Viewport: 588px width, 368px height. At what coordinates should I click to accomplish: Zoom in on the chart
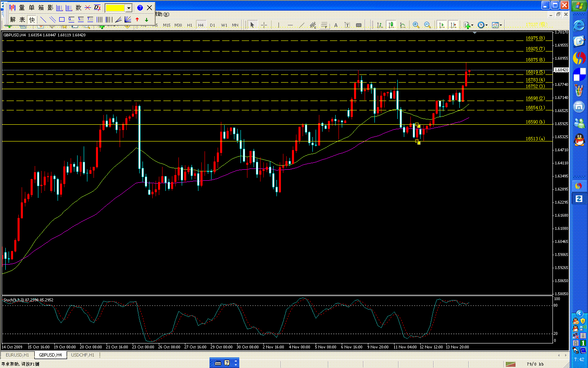coord(416,25)
